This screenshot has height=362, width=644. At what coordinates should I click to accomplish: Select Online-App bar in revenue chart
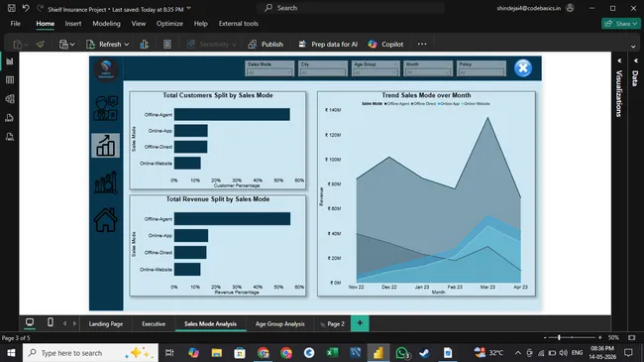(x=191, y=235)
